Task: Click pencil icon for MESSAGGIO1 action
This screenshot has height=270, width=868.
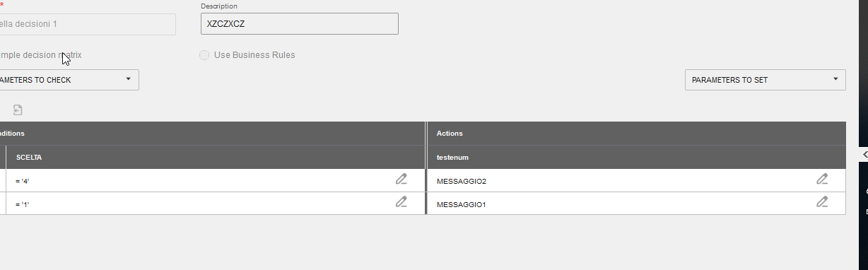Action: (822, 202)
